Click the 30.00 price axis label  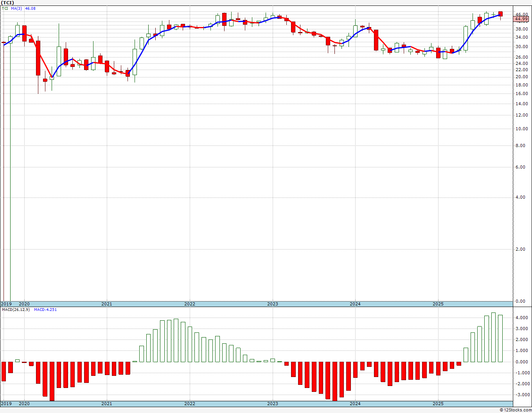[x=521, y=47]
